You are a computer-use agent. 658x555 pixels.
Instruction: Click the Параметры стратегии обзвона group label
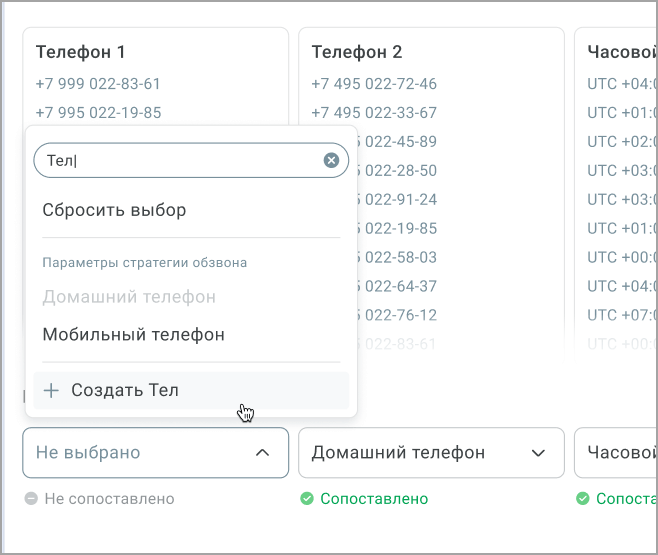click(x=145, y=263)
